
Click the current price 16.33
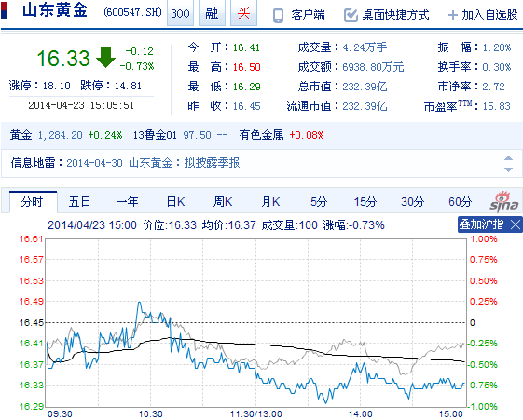click(x=63, y=58)
